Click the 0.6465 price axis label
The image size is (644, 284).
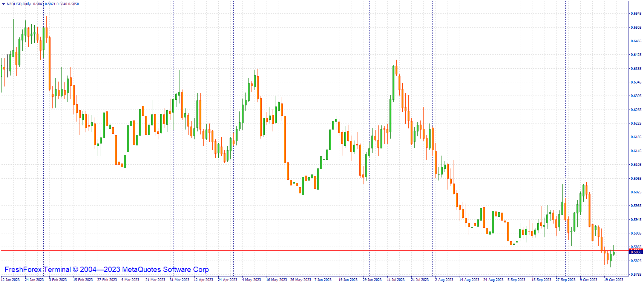(x=636, y=41)
